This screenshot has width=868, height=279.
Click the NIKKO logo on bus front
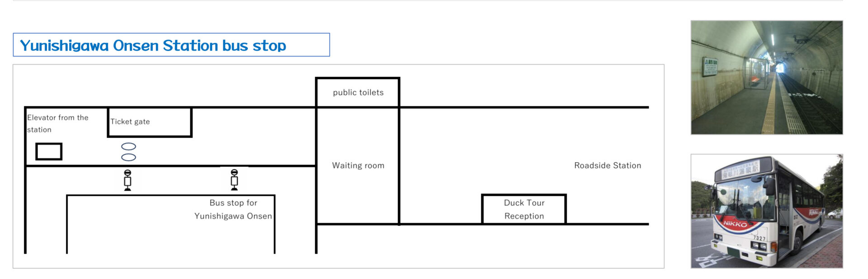735,224
